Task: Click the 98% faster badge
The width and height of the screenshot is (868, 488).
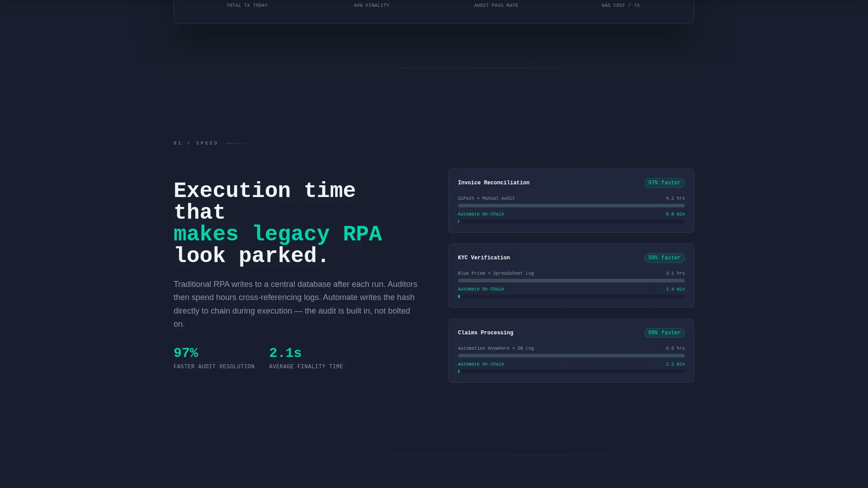Action: point(664,258)
